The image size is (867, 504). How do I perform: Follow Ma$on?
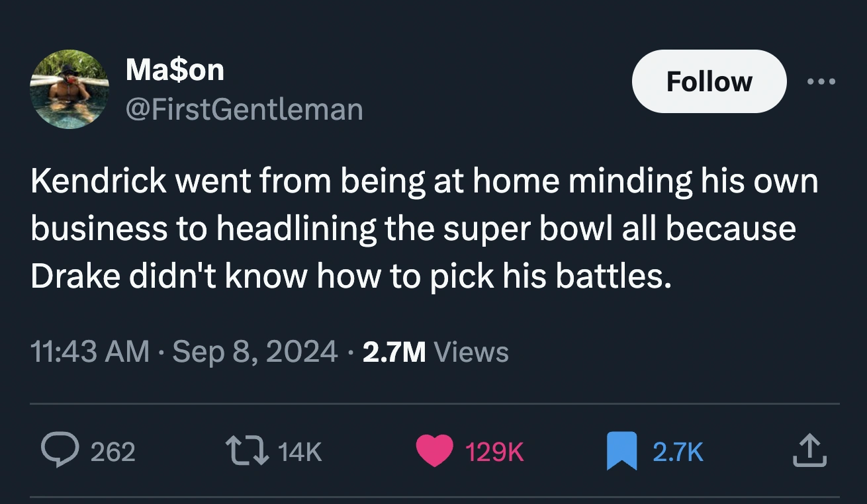[708, 81]
